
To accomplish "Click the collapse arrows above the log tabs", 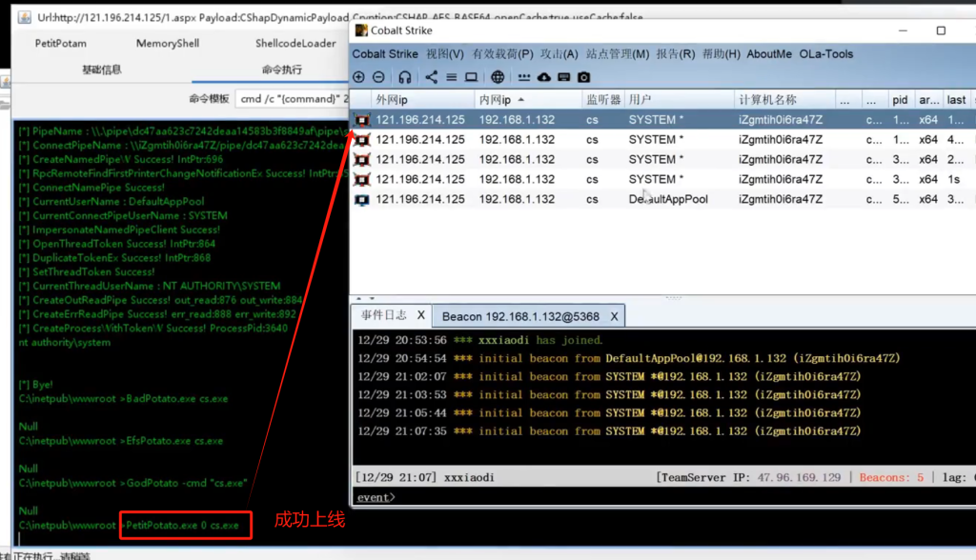I will 366,299.
